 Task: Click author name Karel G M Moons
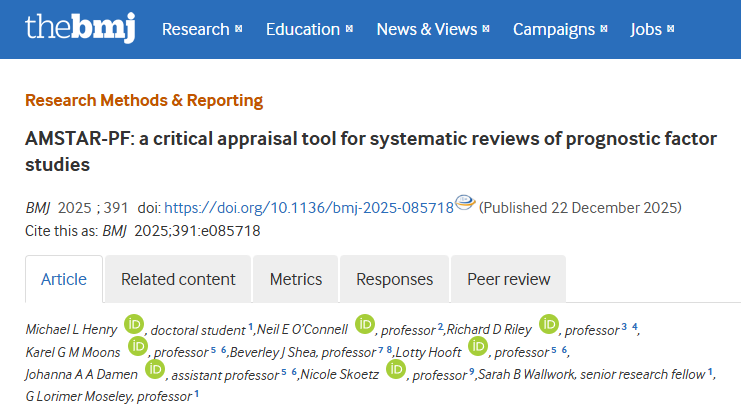coord(73,352)
